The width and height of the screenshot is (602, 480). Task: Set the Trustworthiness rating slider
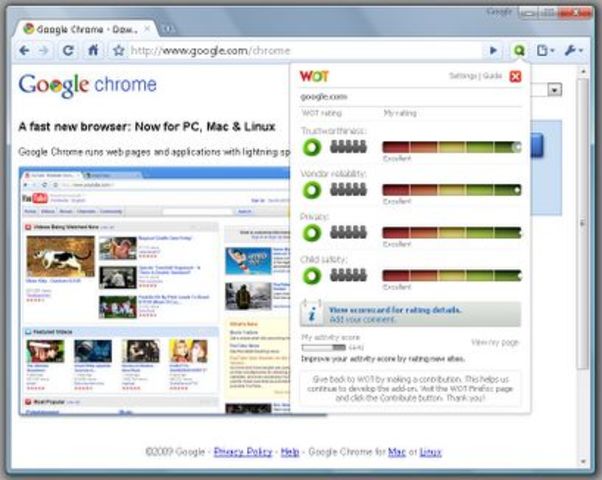click(x=452, y=147)
